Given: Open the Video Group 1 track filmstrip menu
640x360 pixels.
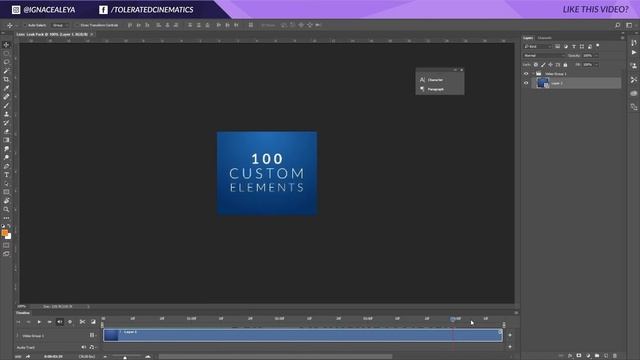Looking at the screenshot, I should [92, 335].
